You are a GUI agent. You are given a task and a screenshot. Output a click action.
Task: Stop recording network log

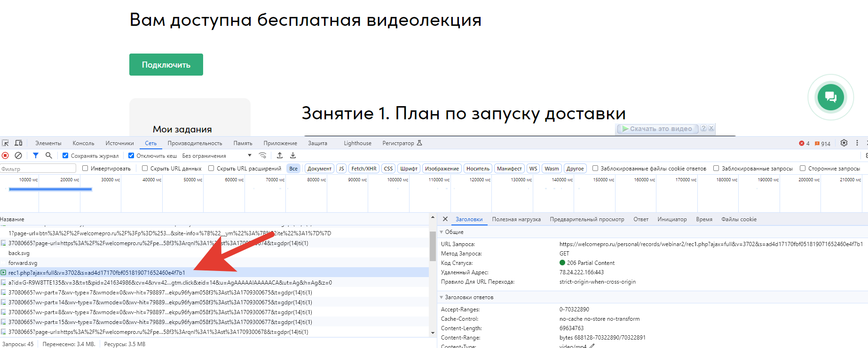coord(5,155)
